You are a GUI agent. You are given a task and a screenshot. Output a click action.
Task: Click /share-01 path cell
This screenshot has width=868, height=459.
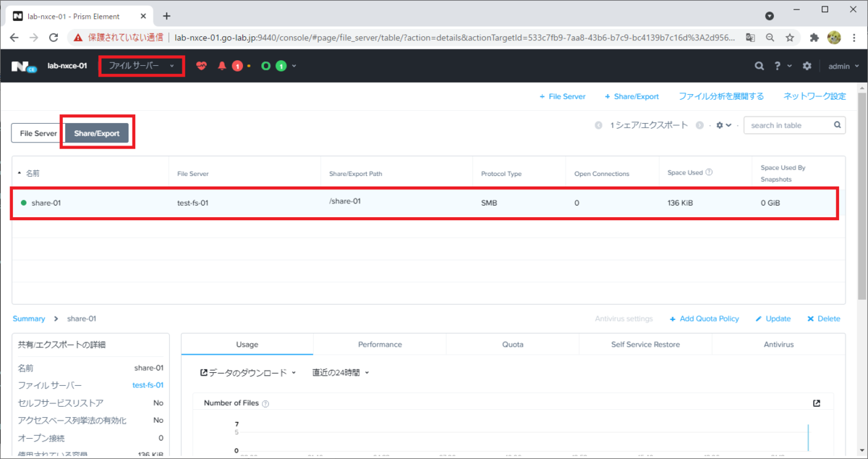(x=344, y=201)
